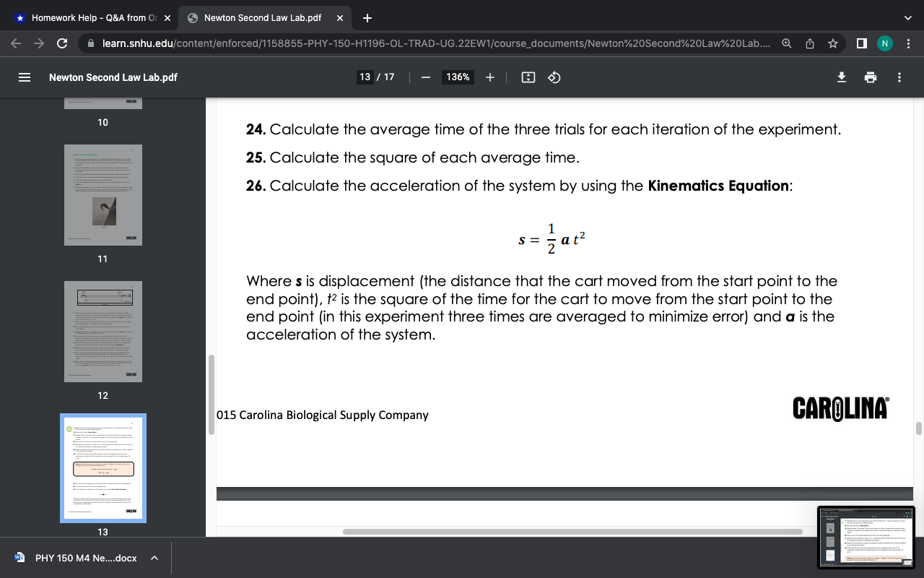The image size is (924, 578).
Task: Open the share icon next to the address bar
Action: click(x=809, y=43)
